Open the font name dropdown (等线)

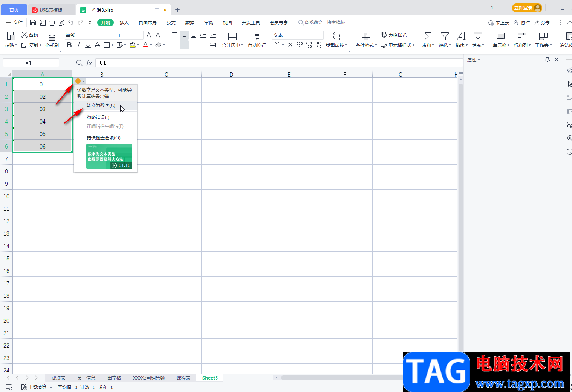click(x=115, y=35)
